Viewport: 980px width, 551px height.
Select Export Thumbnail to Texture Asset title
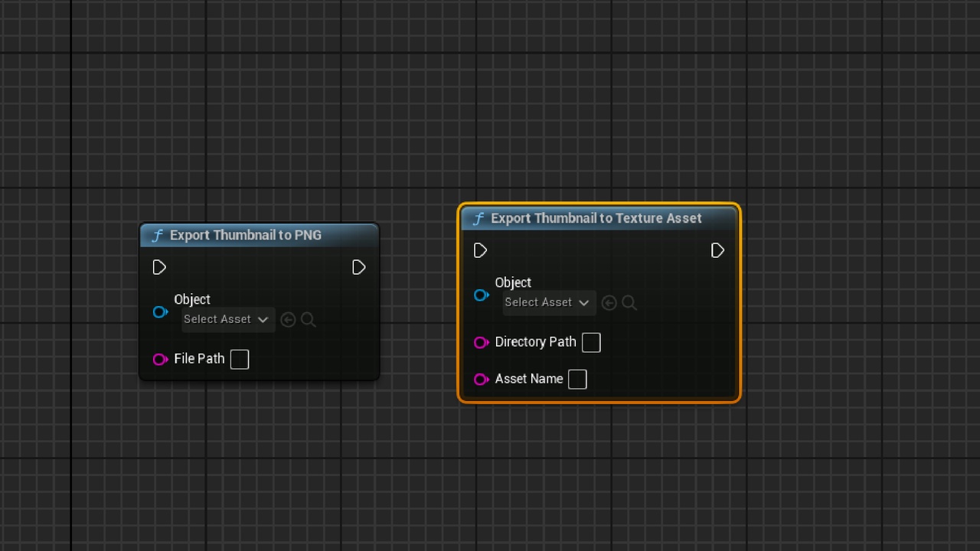point(596,218)
